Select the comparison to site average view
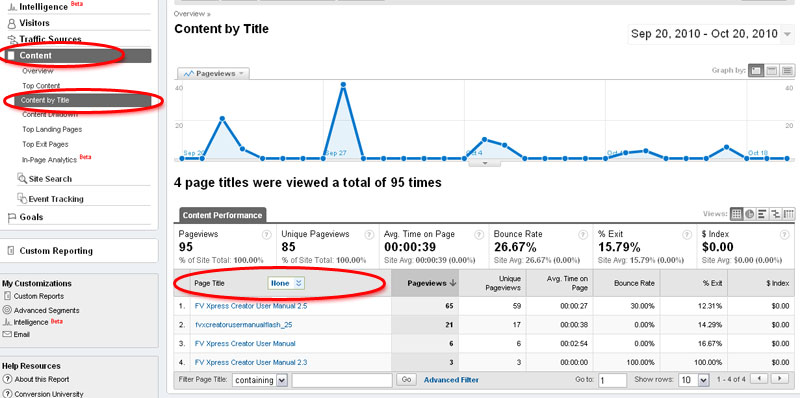This screenshot has width=800, height=398. coord(776,214)
